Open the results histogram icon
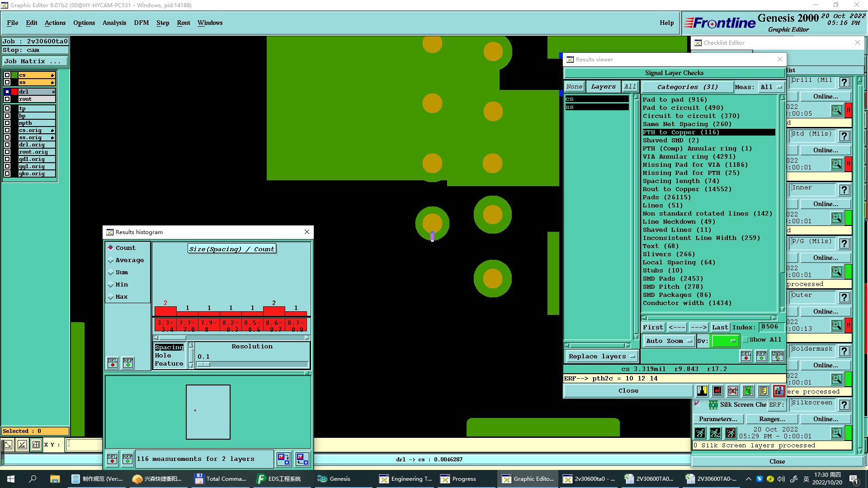The width and height of the screenshot is (868, 488). tap(778, 391)
